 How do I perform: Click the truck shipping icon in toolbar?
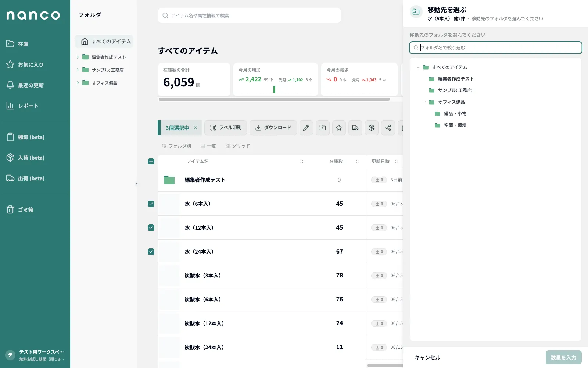point(355,128)
